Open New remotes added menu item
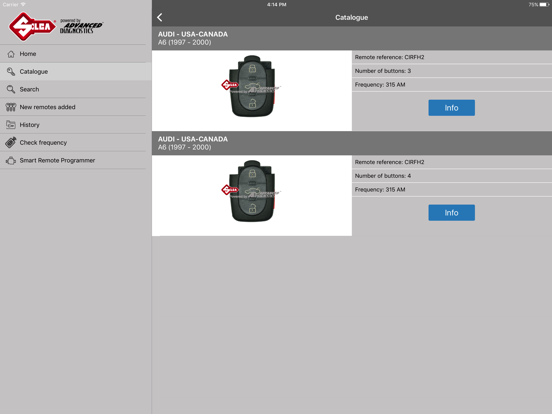Screen dimensions: 552x414 [x=73, y=107]
